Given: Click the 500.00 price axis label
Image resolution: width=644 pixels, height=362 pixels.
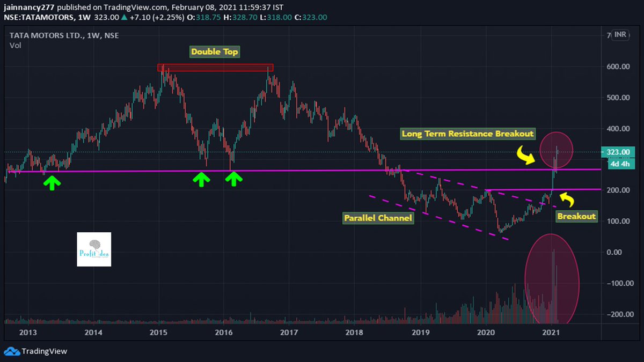Looking at the screenshot, I should (618, 98).
